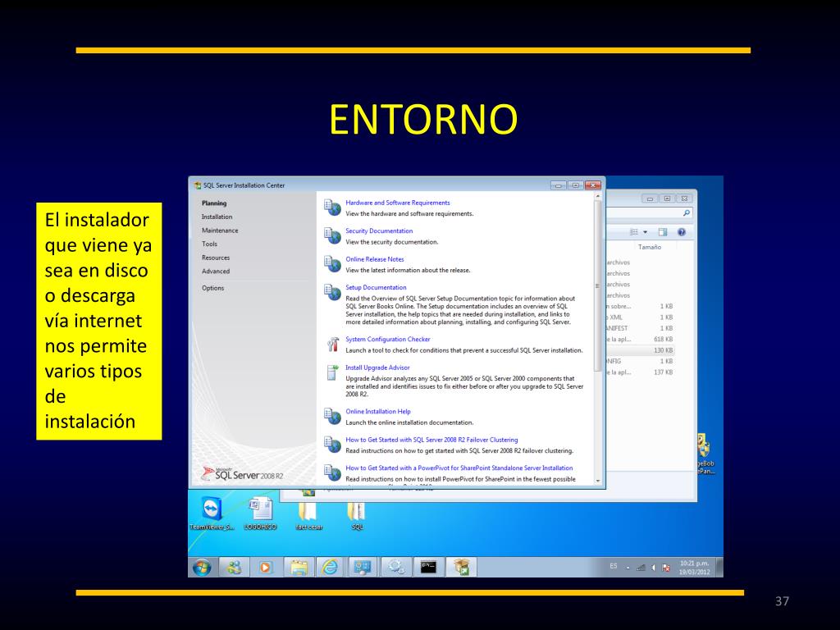
Task: Select the Options section
Action: 213,288
